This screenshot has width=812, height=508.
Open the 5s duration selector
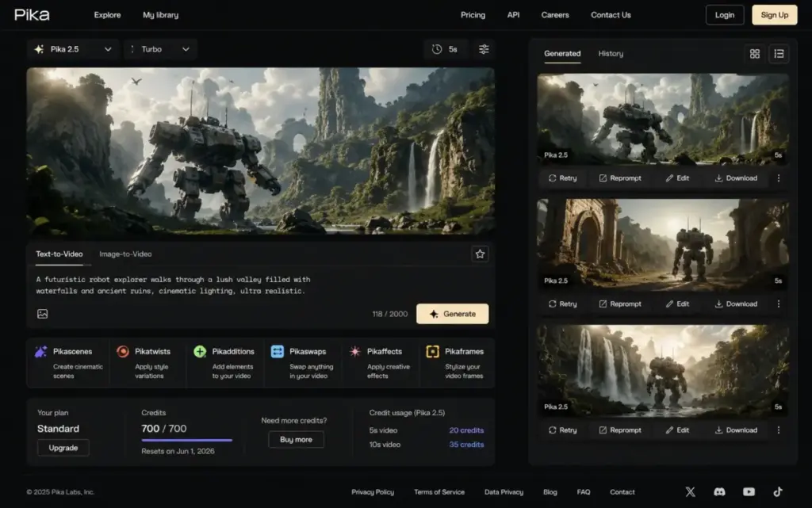tap(446, 49)
